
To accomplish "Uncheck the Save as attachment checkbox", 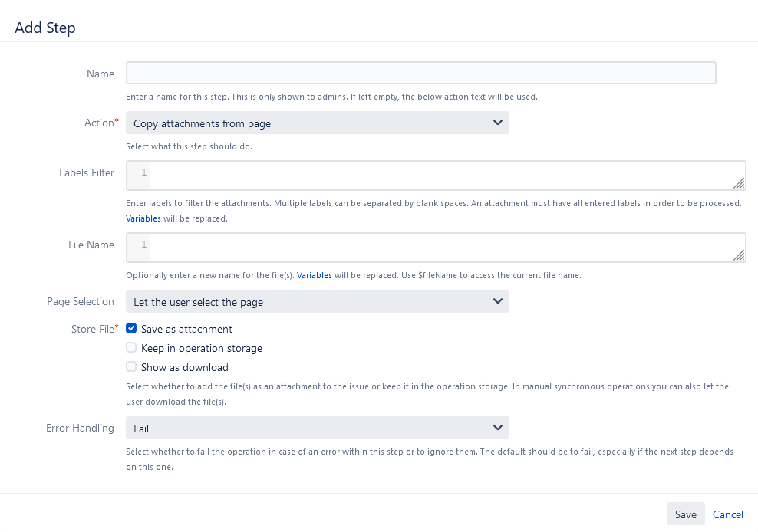I will click(x=132, y=329).
